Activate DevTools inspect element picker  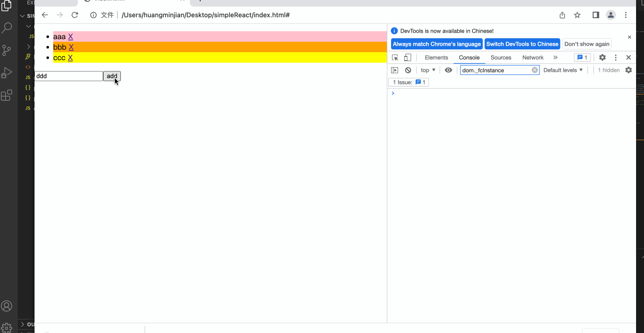tap(395, 57)
